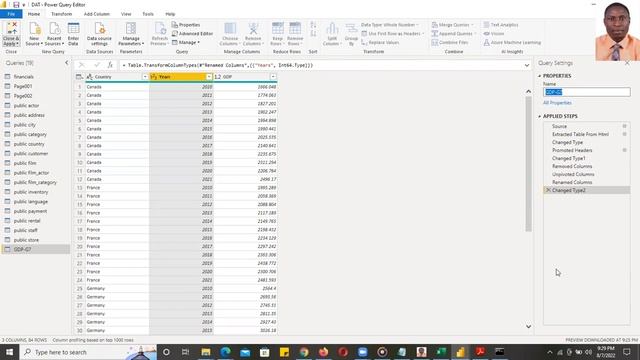Open Data source settings

[99, 33]
